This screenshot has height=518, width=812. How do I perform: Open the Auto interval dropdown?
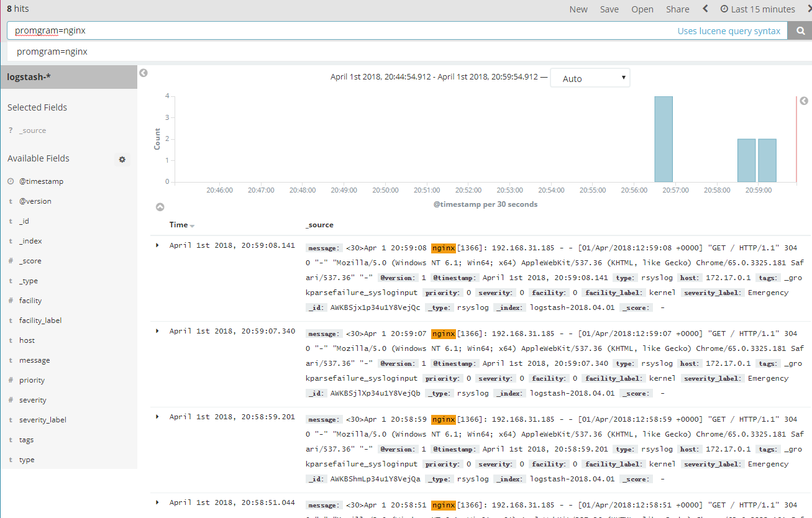[590, 78]
